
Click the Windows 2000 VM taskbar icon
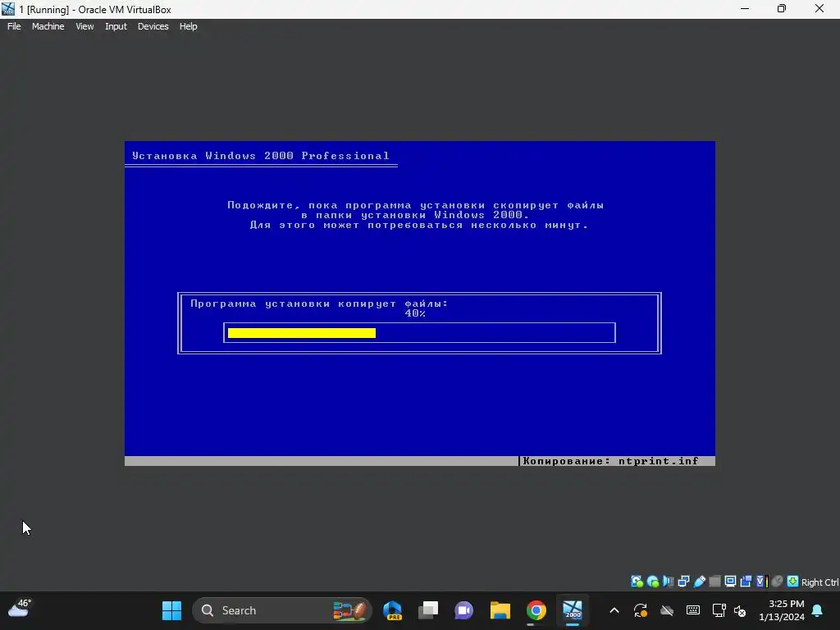point(572,610)
